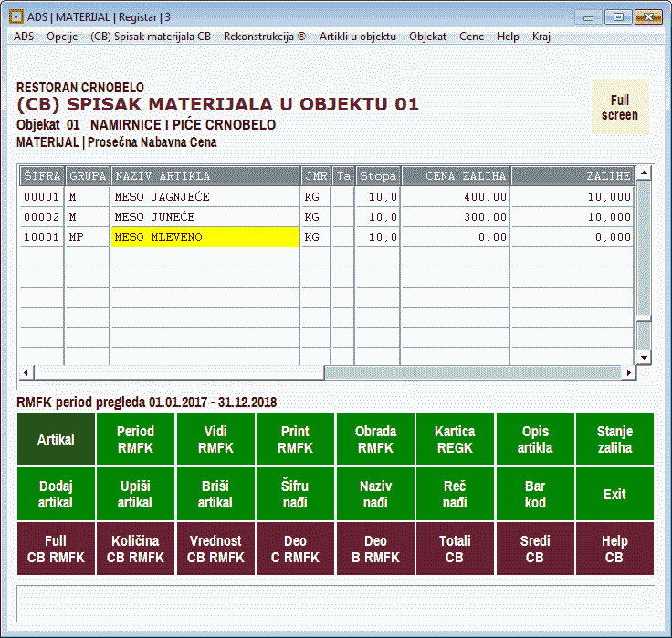Click the GRUPA column header
The height and width of the screenshot is (638, 672).
tap(88, 175)
